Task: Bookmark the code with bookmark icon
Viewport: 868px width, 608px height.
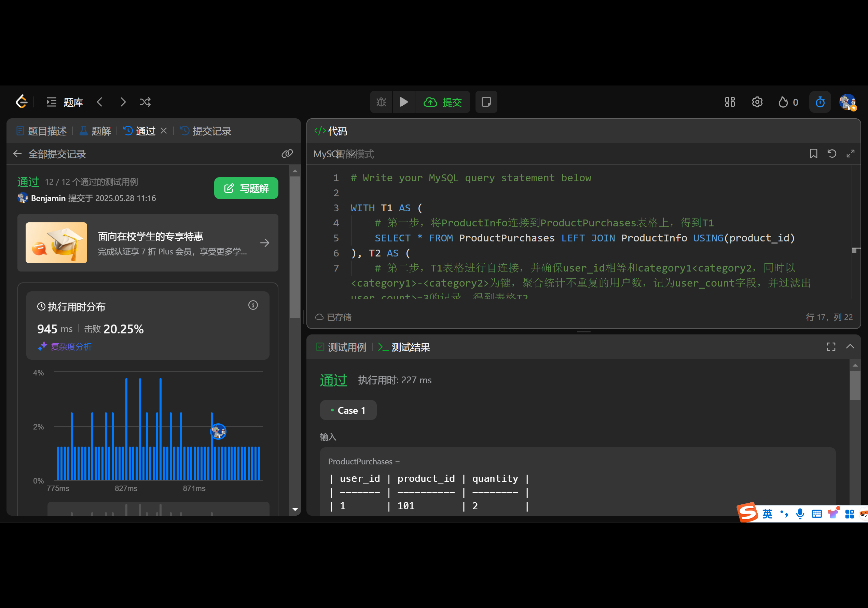Action: pos(813,154)
